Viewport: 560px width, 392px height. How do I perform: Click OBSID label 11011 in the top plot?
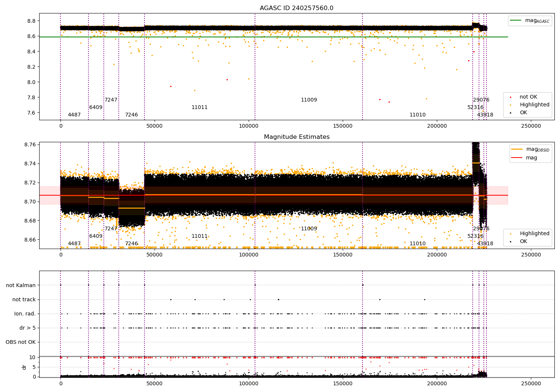[x=199, y=107]
